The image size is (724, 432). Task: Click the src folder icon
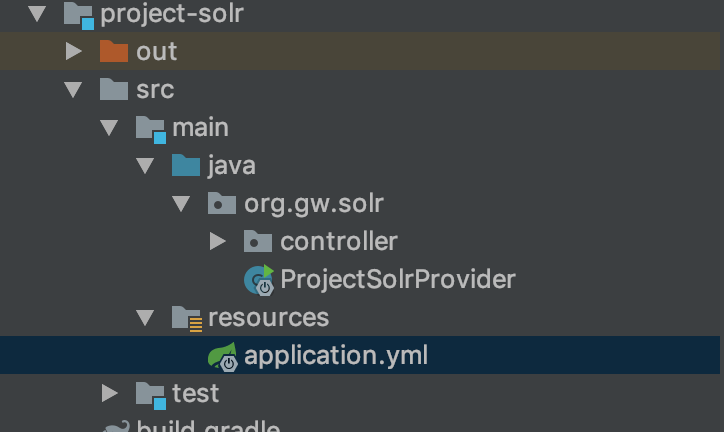(x=114, y=89)
